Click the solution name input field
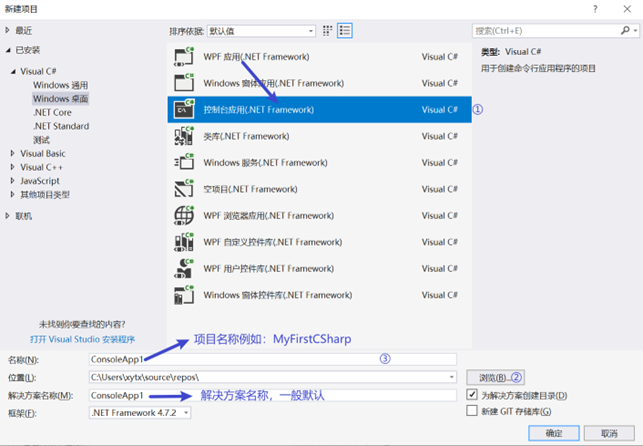The width and height of the screenshot is (643, 446). click(x=273, y=395)
